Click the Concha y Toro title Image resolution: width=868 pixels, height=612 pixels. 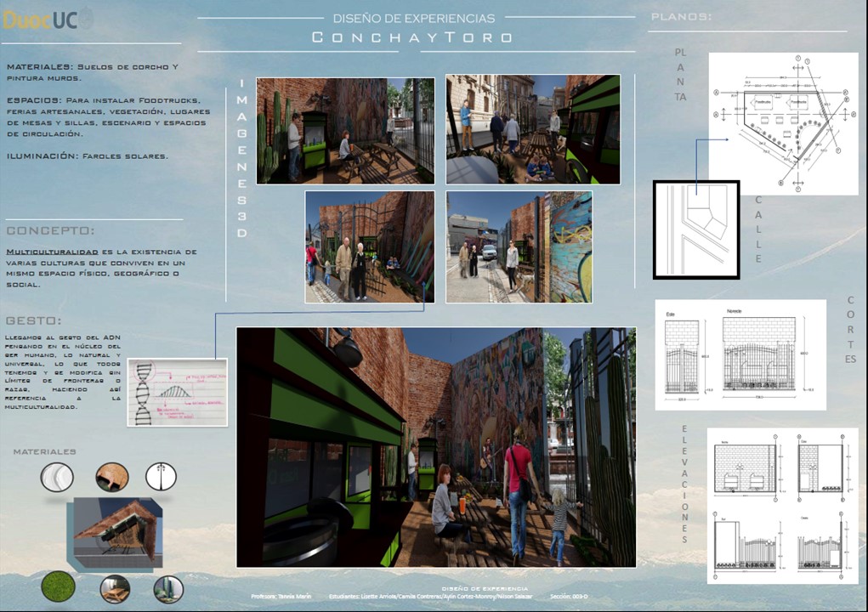(x=412, y=37)
